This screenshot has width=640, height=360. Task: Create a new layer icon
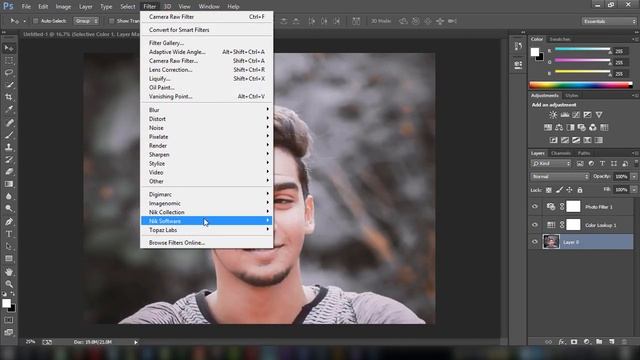(x=611, y=342)
